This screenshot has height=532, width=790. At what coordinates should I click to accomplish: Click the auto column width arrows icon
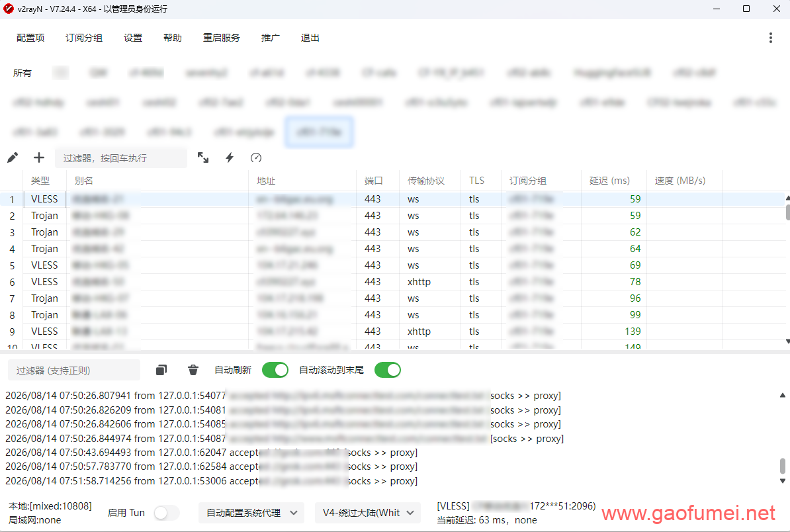pyautogui.click(x=203, y=157)
